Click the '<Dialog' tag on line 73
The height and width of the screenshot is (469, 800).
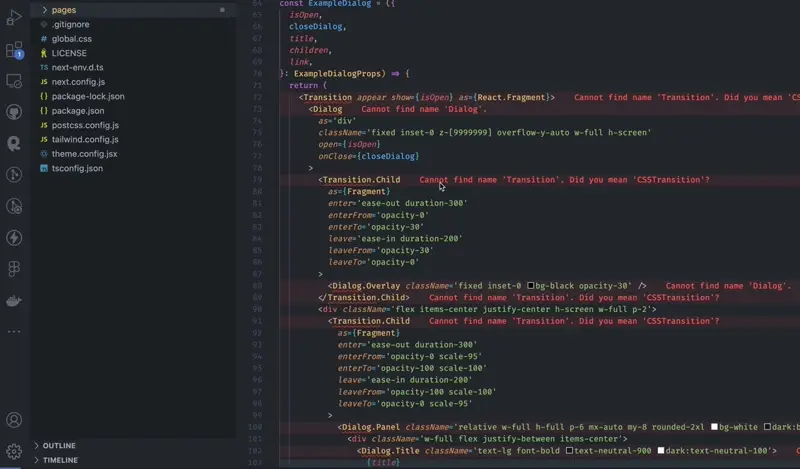[x=326, y=109]
